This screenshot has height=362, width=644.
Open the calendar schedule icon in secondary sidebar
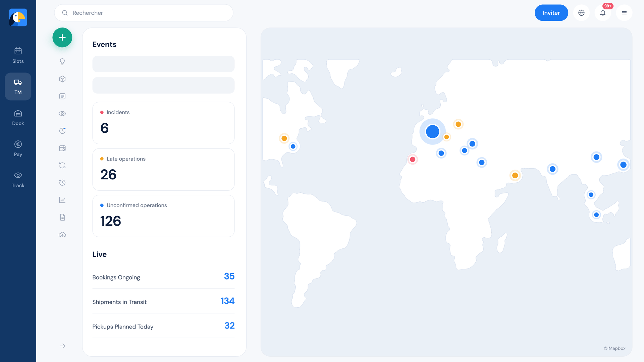point(62,148)
